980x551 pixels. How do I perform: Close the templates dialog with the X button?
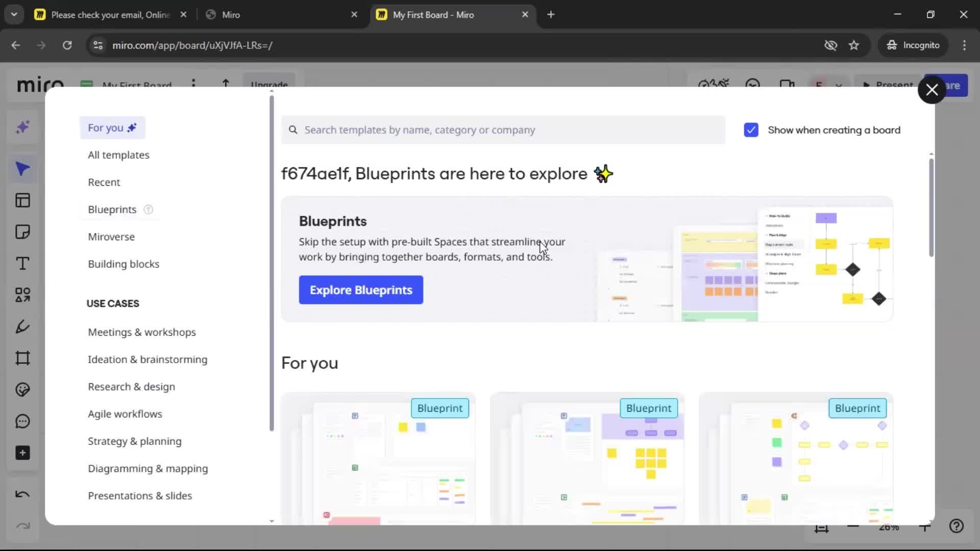(932, 90)
